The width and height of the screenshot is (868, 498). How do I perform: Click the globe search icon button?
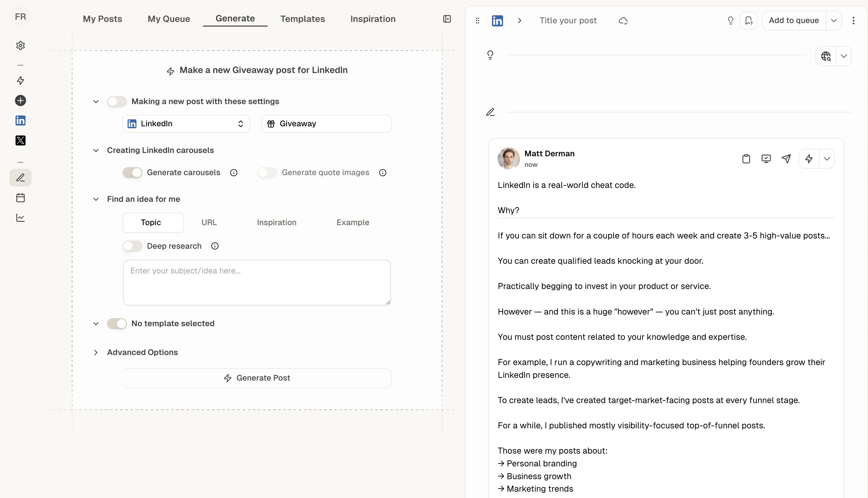(x=826, y=56)
